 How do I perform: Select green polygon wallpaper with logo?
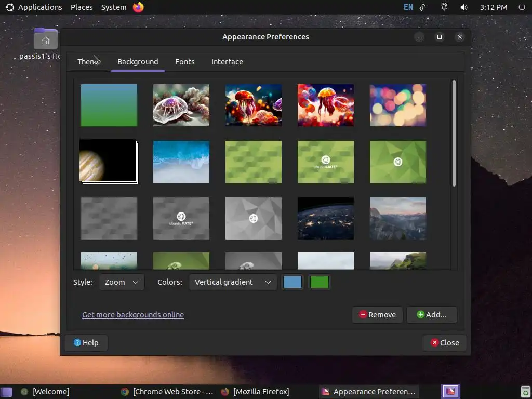pos(397,162)
